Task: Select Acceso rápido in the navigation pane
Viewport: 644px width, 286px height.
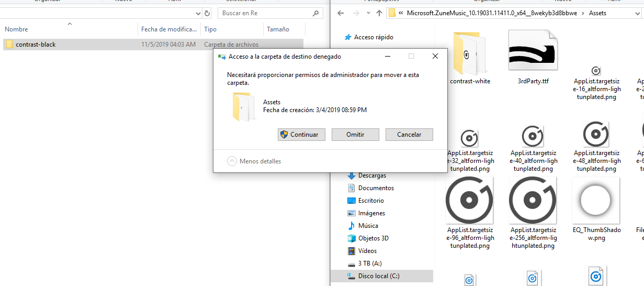Action: [x=374, y=37]
